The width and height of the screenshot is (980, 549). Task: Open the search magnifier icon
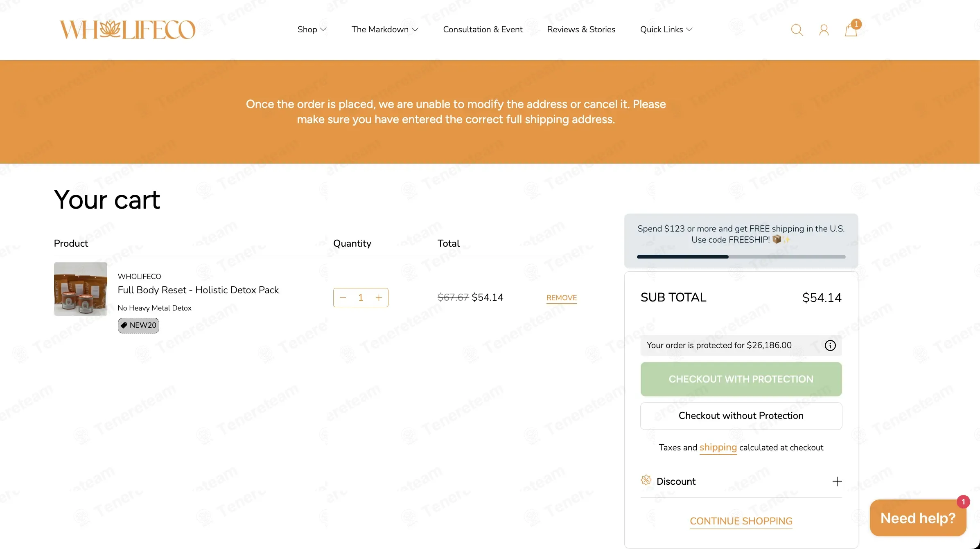click(x=797, y=30)
